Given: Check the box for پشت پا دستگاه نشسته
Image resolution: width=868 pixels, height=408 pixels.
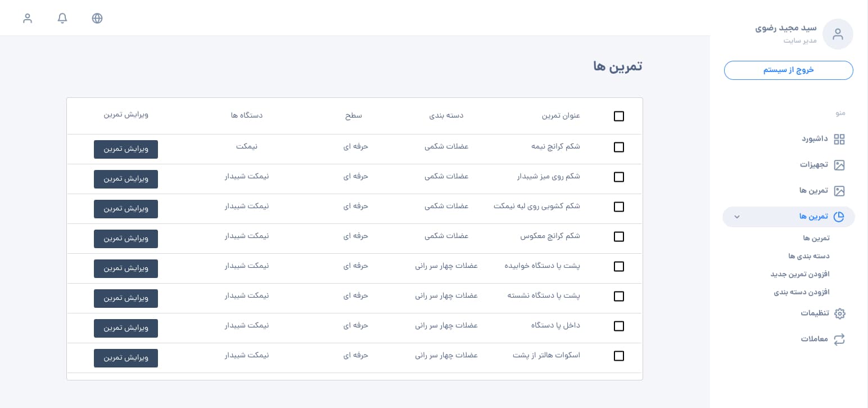Looking at the screenshot, I should pyautogui.click(x=619, y=296).
